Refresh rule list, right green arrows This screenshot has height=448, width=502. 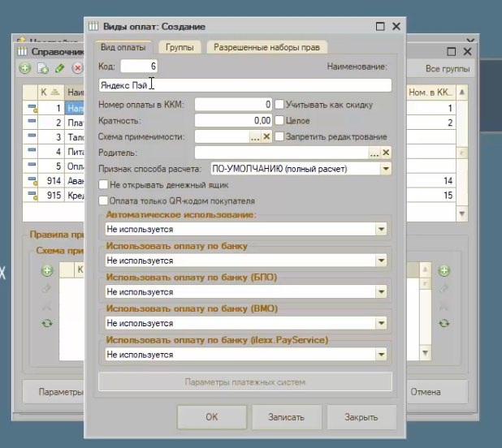(x=444, y=323)
